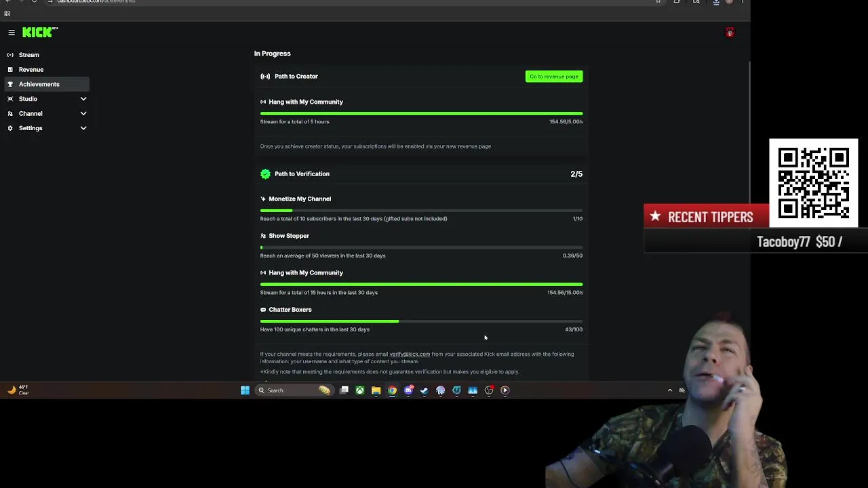Click the 154.56/5.00h value
The image size is (868, 488).
(x=566, y=122)
